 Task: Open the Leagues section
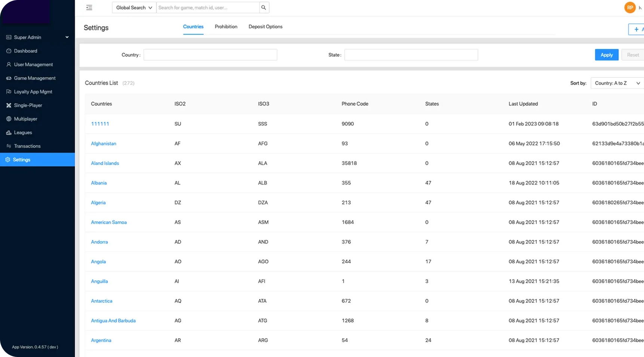[23, 132]
